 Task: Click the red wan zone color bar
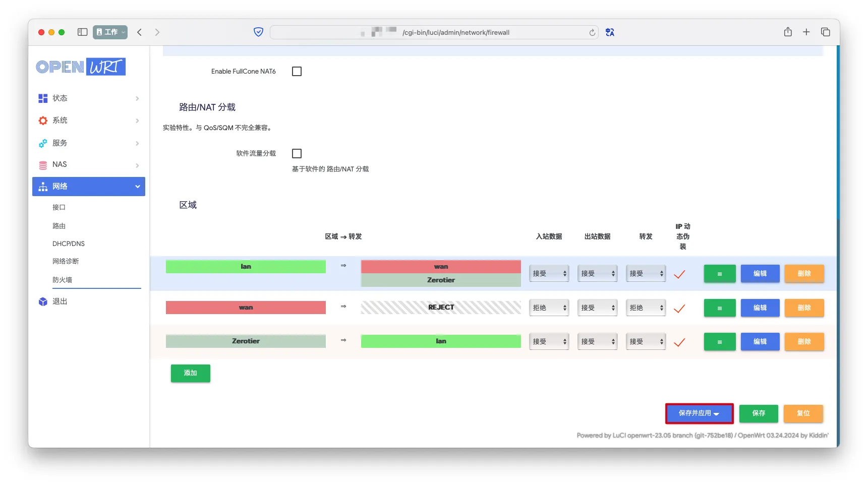[246, 308]
